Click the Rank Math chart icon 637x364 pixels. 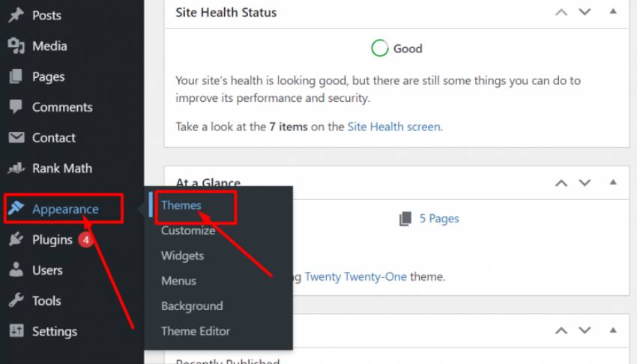point(16,169)
